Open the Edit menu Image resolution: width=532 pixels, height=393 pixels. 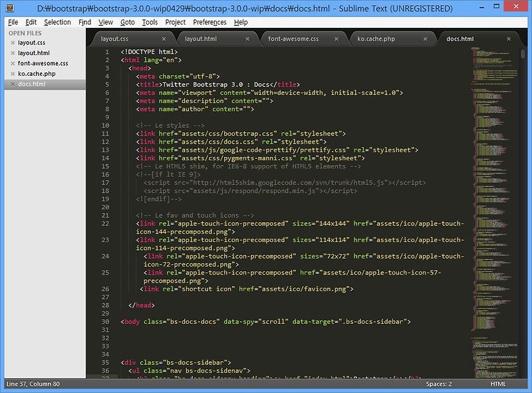pyautogui.click(x=31, y=22)
